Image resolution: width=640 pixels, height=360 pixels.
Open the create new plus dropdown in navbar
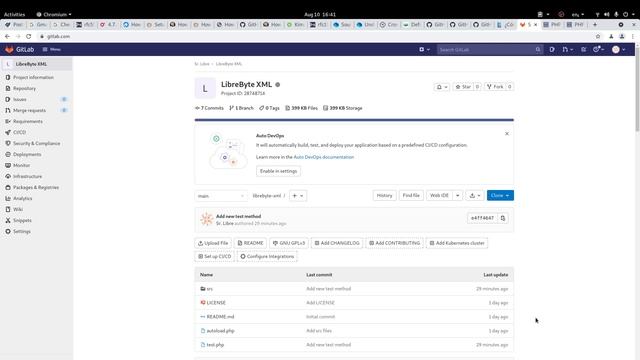(424, 49)
